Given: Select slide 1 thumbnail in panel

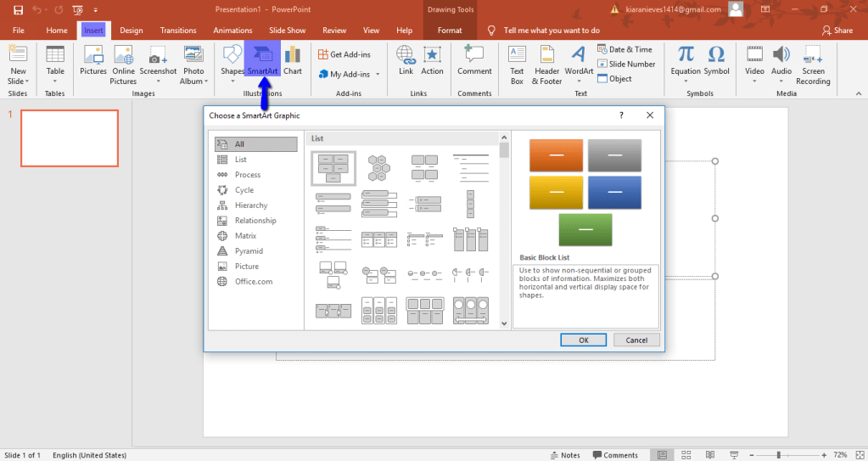Looking at the screenshot, I should click(x=70, y=138).
